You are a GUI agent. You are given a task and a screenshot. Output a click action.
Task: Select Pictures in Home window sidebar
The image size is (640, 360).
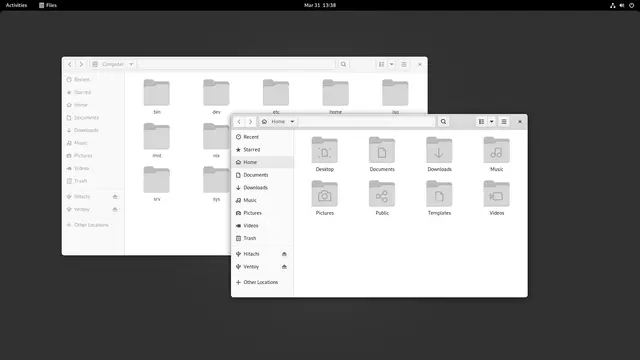pos(262,213)
